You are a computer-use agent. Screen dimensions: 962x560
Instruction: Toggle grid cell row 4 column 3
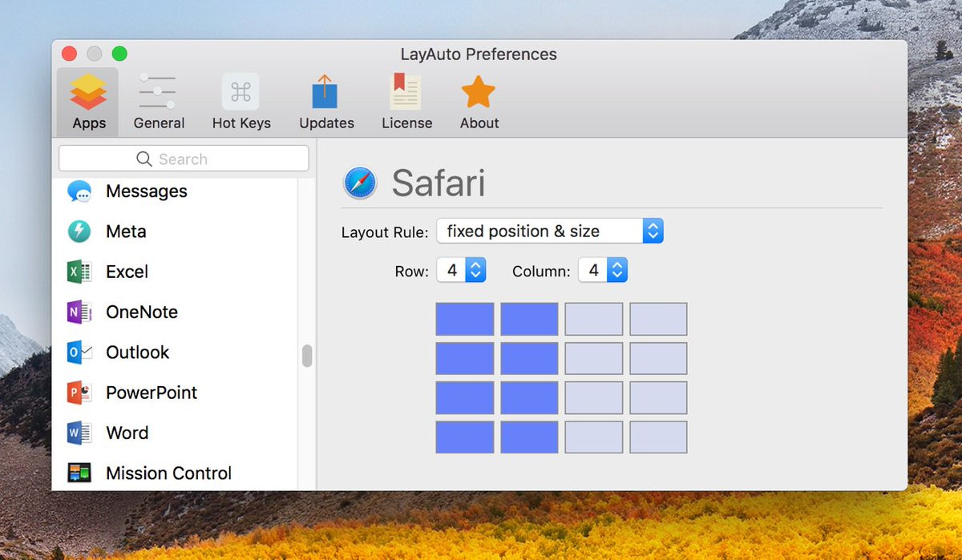(x=594, y=437)
